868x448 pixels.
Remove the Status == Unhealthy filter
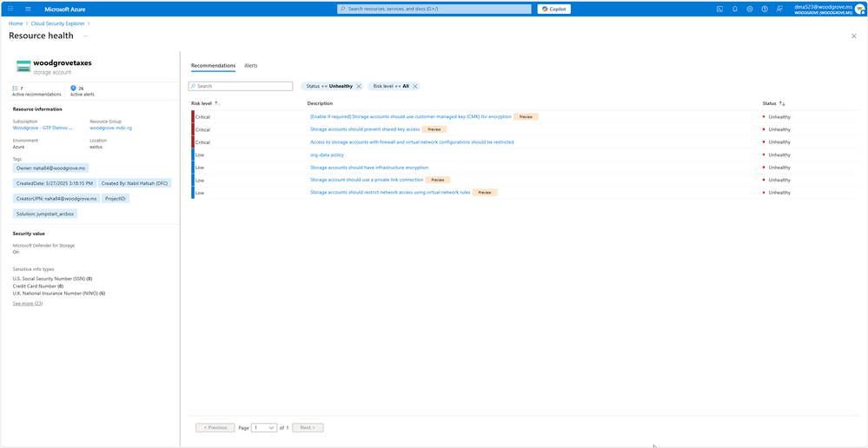[359, 86]
